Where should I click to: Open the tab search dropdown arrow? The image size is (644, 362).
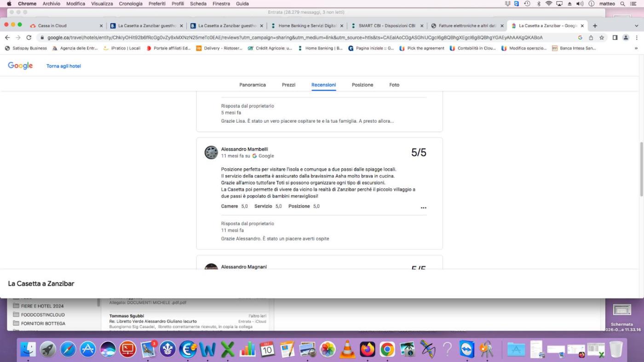(637, 26)
